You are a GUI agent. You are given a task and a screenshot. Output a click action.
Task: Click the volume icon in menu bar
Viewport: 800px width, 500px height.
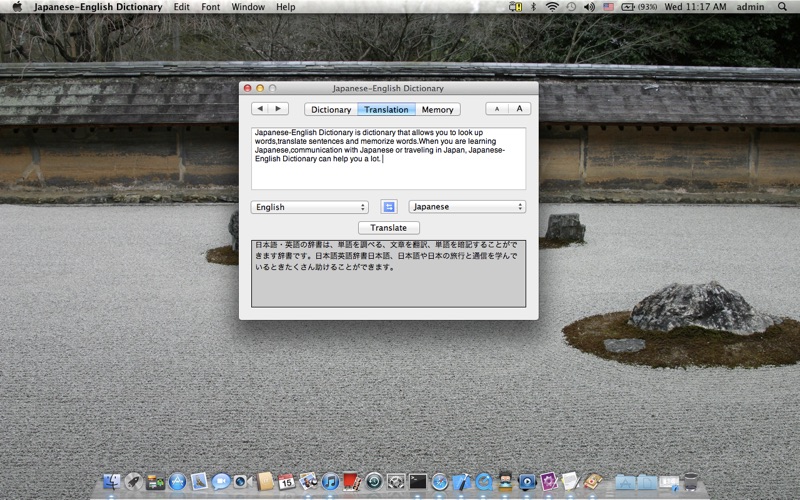(x=589, y=7)
